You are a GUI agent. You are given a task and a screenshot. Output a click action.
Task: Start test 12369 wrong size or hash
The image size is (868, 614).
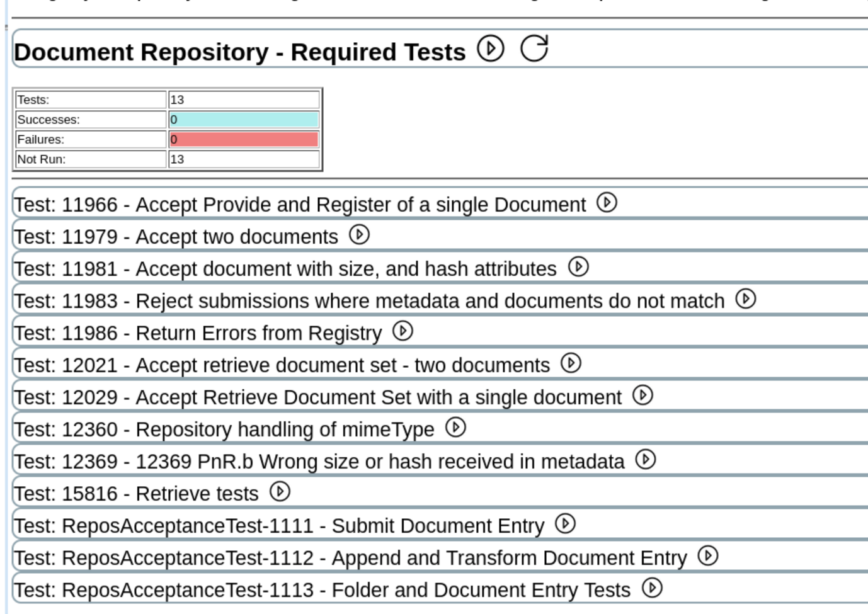coord(645,460)
